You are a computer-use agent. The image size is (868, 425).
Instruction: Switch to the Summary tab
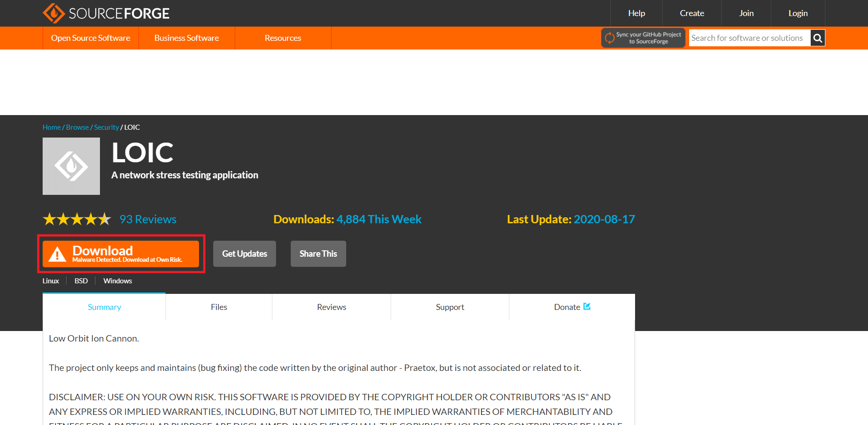tap(104, 307)
